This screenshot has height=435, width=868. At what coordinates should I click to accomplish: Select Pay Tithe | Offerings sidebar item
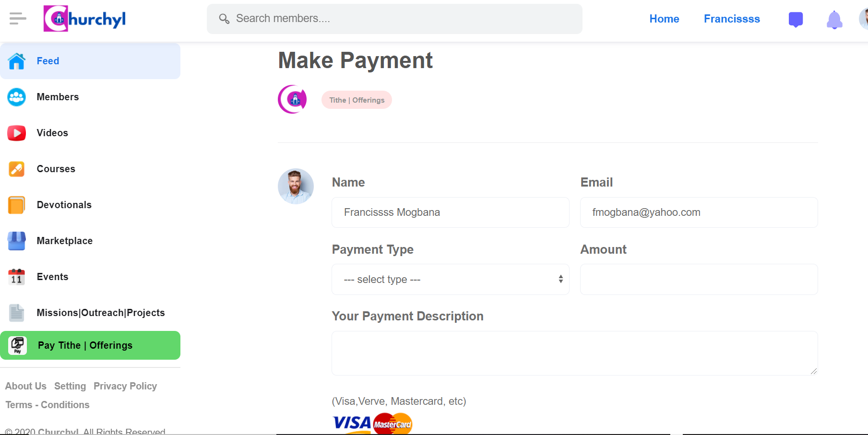90,345
